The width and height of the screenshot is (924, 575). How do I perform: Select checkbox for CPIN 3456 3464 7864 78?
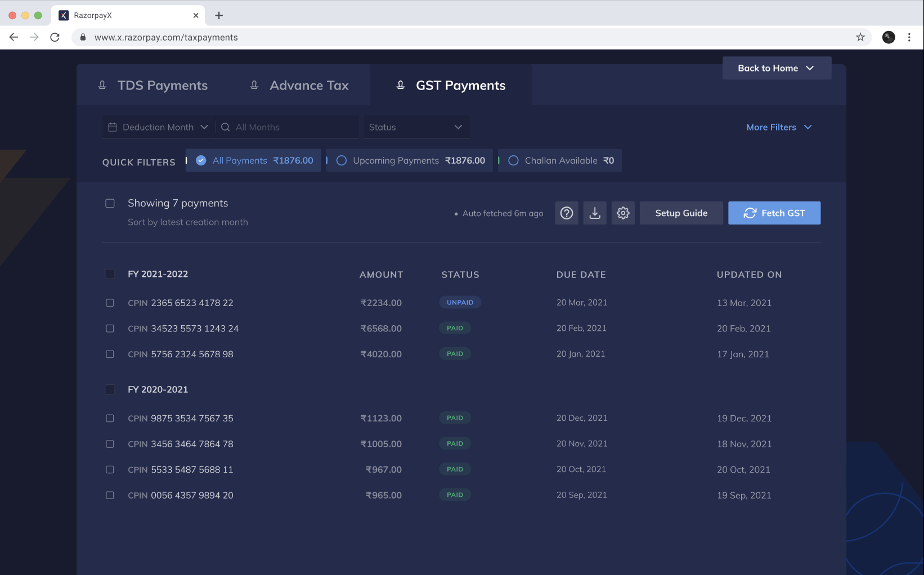click(x=110, y=444)
